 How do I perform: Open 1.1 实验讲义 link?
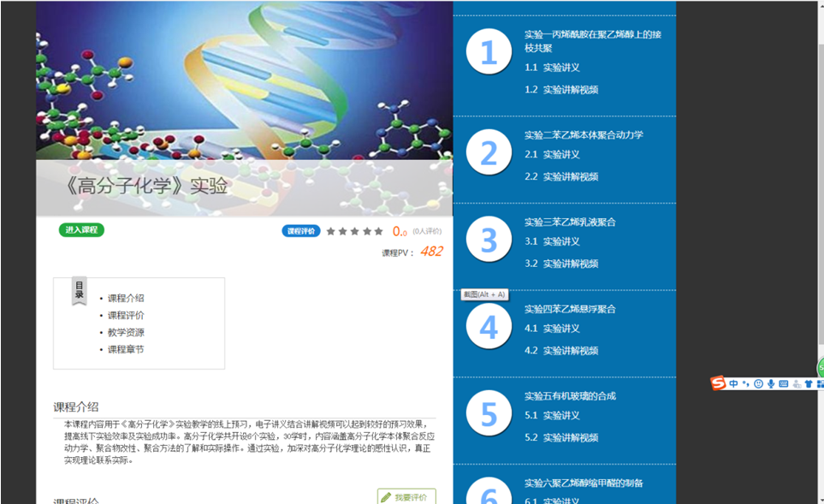tap(560, 68)
